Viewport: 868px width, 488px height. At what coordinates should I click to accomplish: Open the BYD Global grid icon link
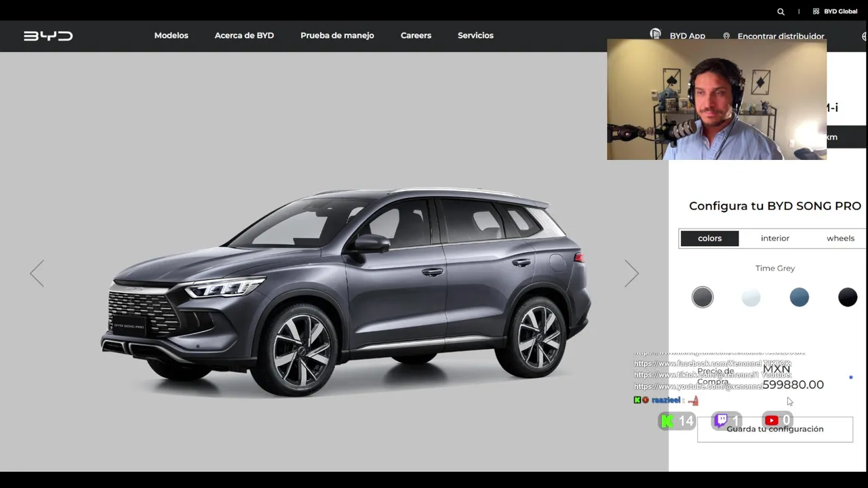pos(816,12)
